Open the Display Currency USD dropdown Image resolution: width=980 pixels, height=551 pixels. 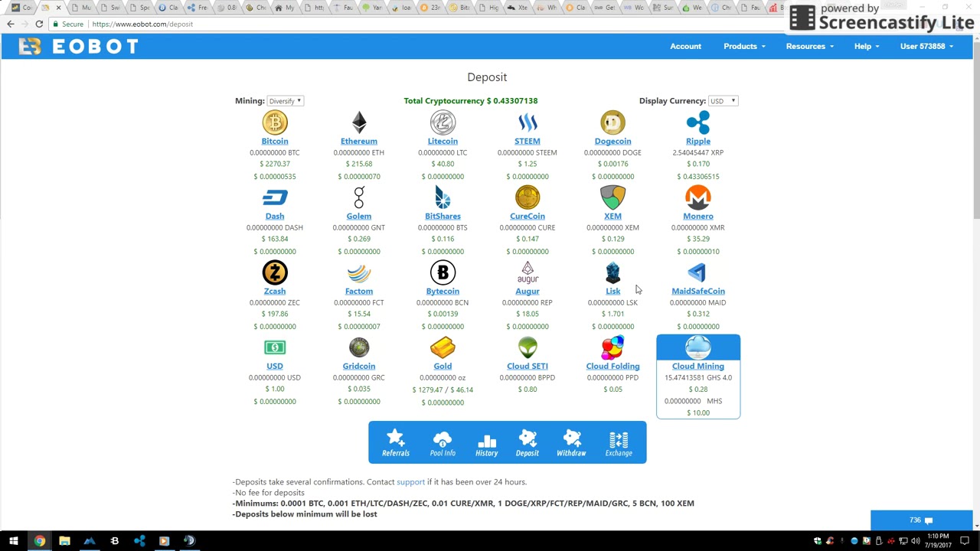point(723,101)
